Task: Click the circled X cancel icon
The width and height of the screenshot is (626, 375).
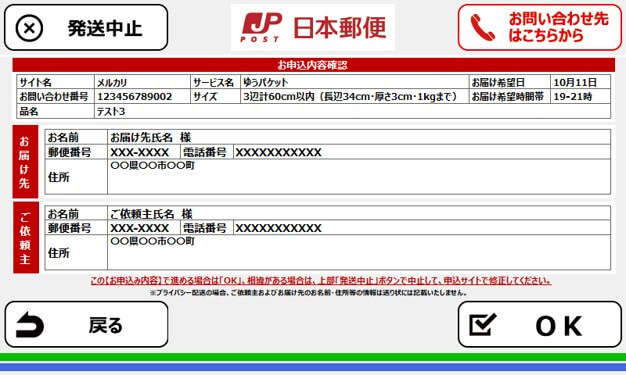Action: click(x=29, y=28)
